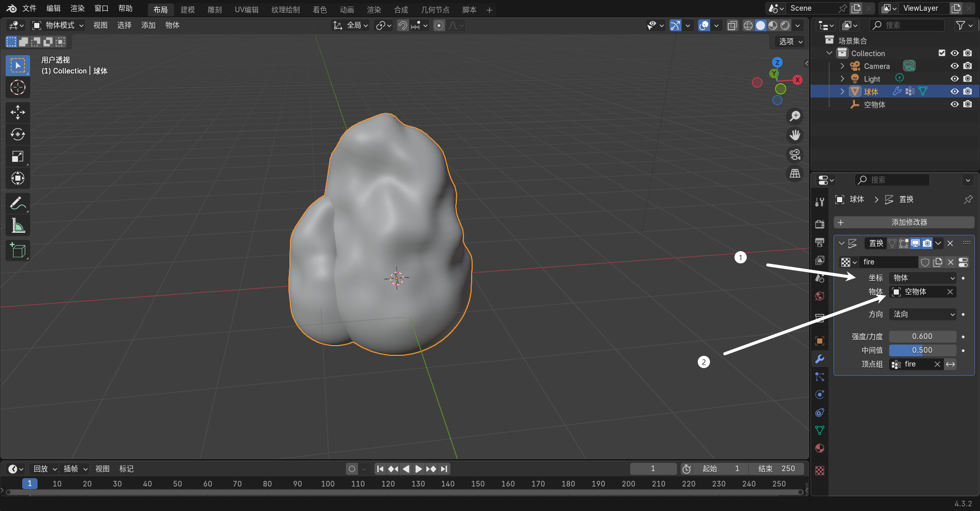This screenshot has width=980, height=511.
Task: Select the Move tool in the toolbar
Action: coord(18,112)
